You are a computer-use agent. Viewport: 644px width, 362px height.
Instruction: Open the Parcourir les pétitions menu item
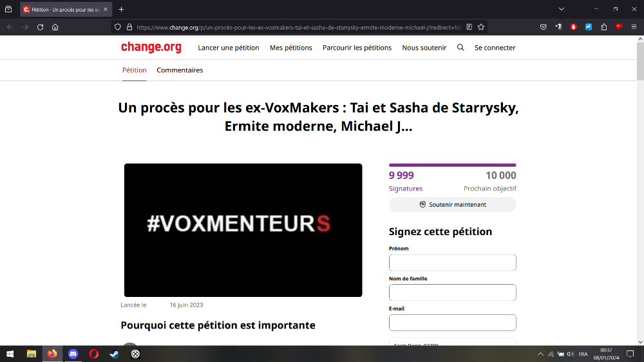[357, 48]
